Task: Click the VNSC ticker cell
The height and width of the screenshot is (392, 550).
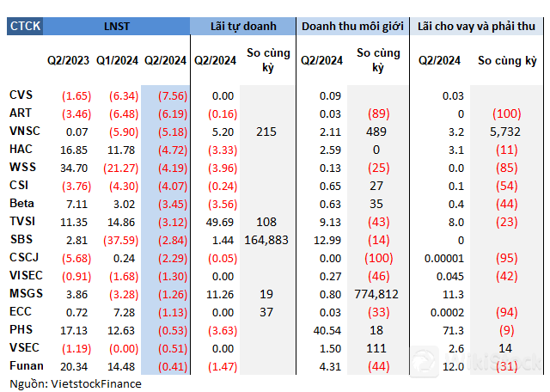Action: point(25,131)
